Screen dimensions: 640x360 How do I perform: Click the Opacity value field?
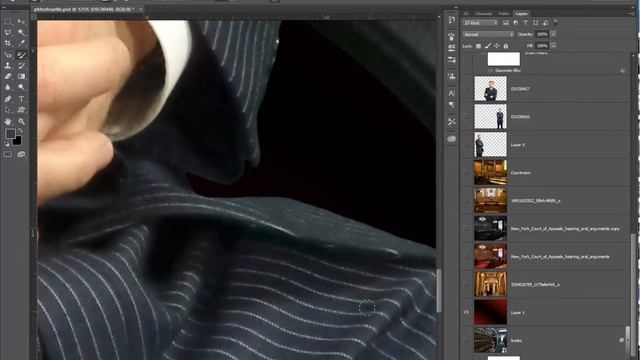point(542,35)
